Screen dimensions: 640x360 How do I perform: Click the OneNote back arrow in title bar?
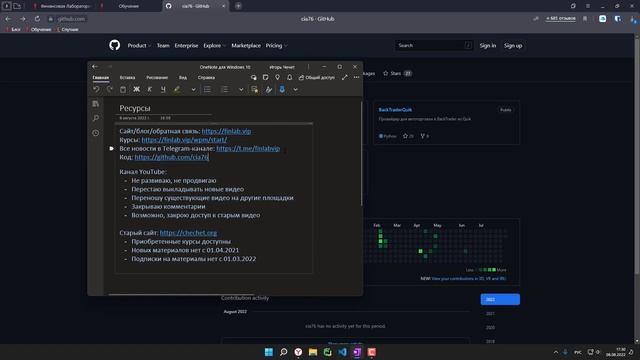click(95, 67)
